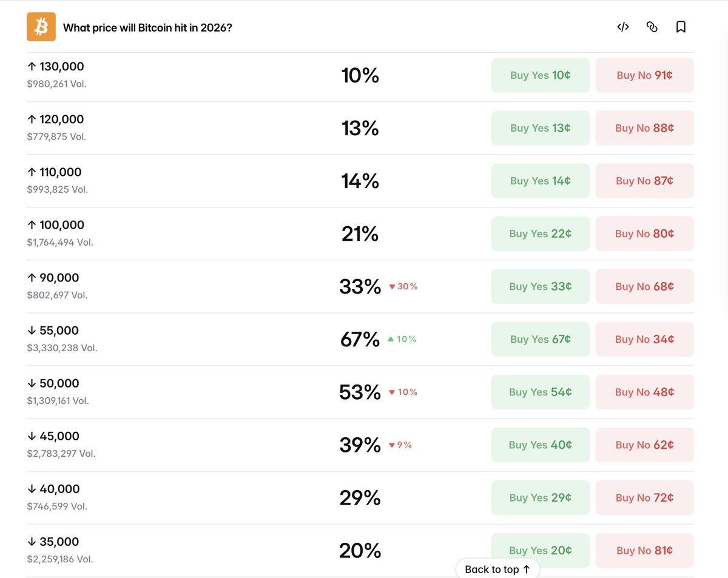Buy No at 91¢ for 130,000

[645, 75]
